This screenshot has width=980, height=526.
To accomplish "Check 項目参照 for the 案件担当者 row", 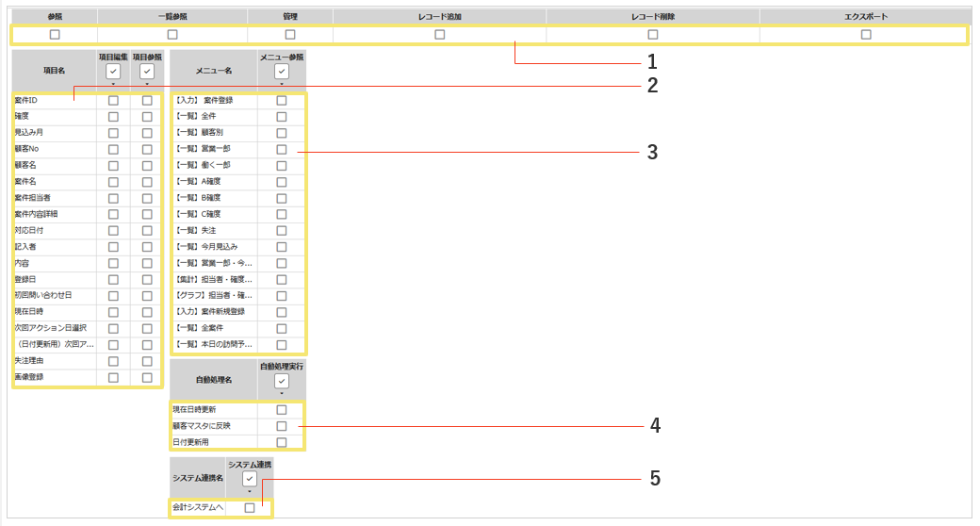I will click(147, 198).
